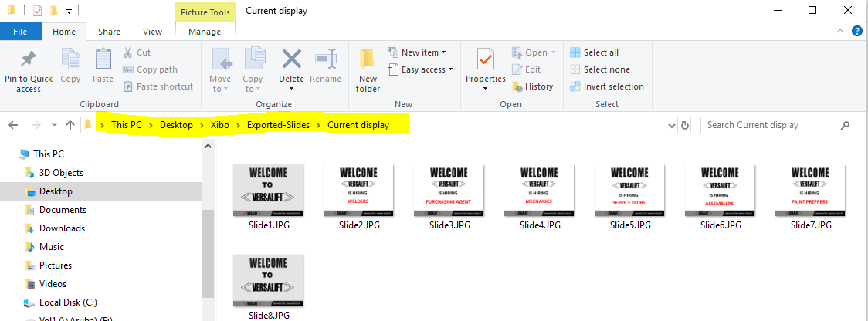
Task: Click the Copy to icon
Action: 254,59
